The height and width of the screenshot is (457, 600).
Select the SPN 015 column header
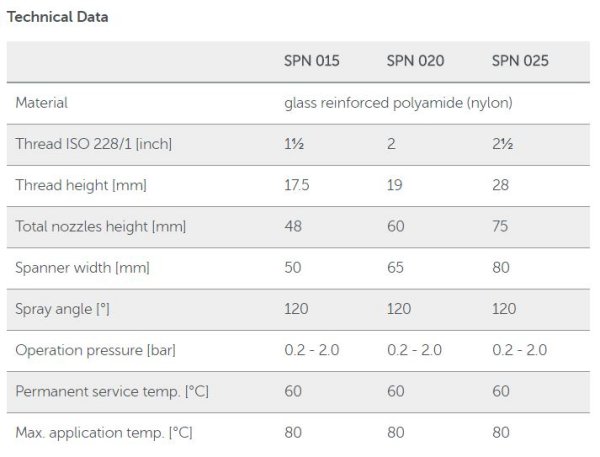pyautogui.click(x=312, y=61)
